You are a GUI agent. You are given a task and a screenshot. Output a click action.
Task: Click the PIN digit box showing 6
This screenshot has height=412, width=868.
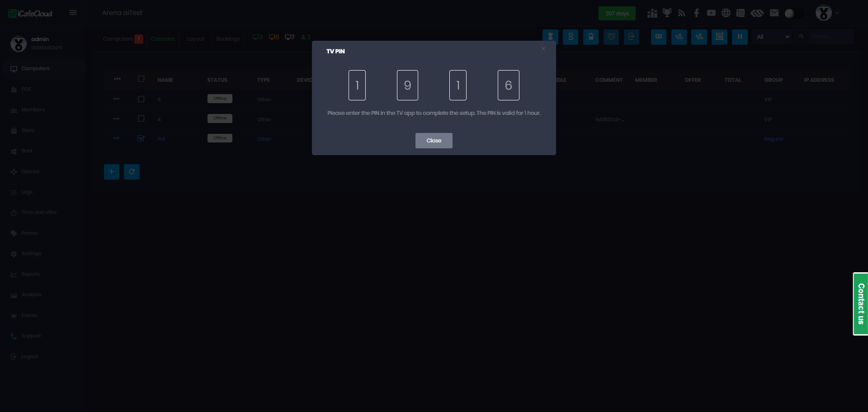tap(509, 85)
